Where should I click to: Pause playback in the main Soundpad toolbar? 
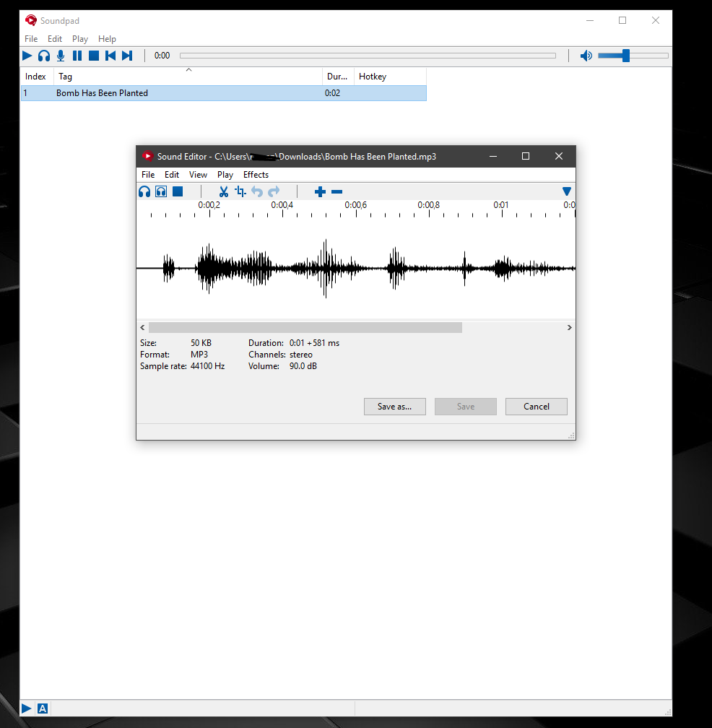coord(77,56)
